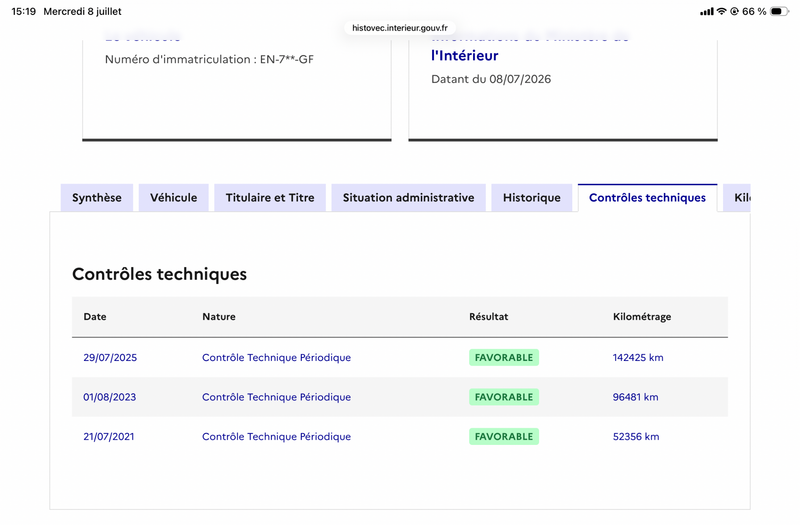Image resolution: width=800 pixels, height=525 pixels.
Task: Open the partially visible Kilométrage tab
Action: [x=737, y=197]
